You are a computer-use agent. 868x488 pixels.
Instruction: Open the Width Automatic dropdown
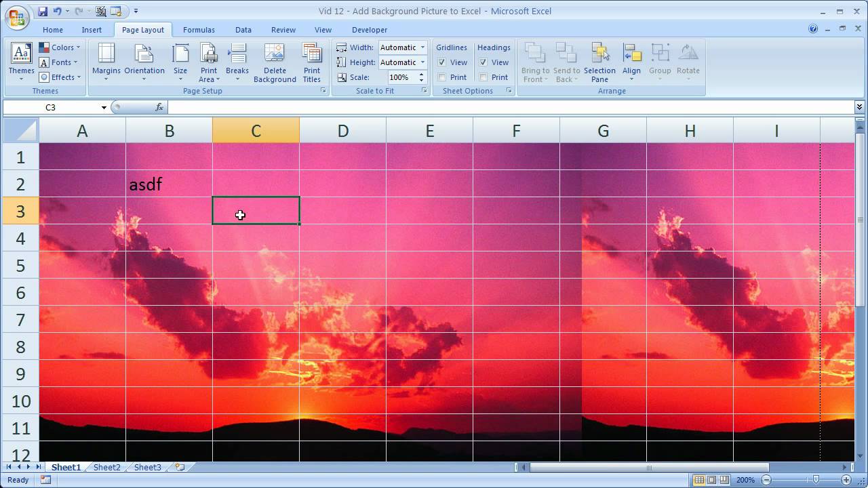[x=424, y=47]
